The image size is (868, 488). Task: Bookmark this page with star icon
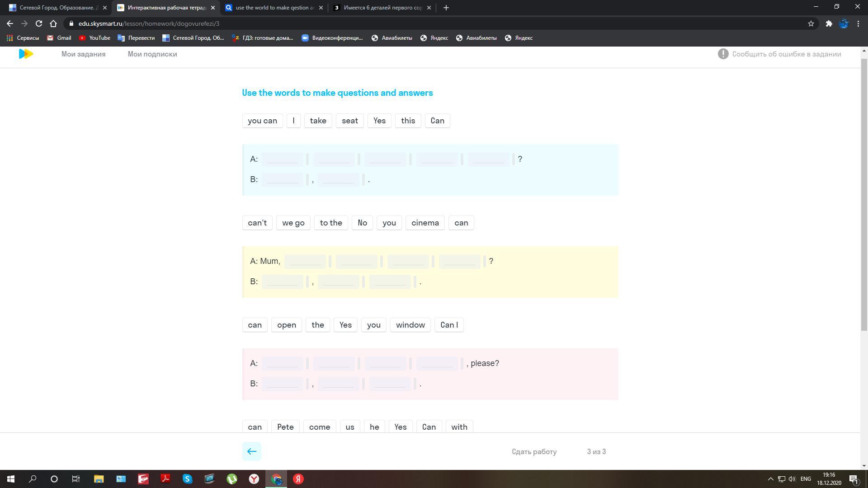coord(811,23)
